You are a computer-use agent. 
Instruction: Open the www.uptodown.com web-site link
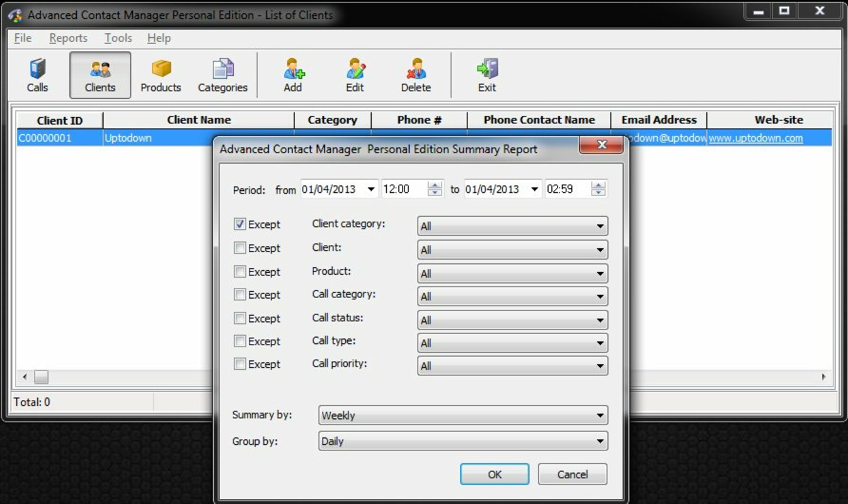click(x=755, y=138)
